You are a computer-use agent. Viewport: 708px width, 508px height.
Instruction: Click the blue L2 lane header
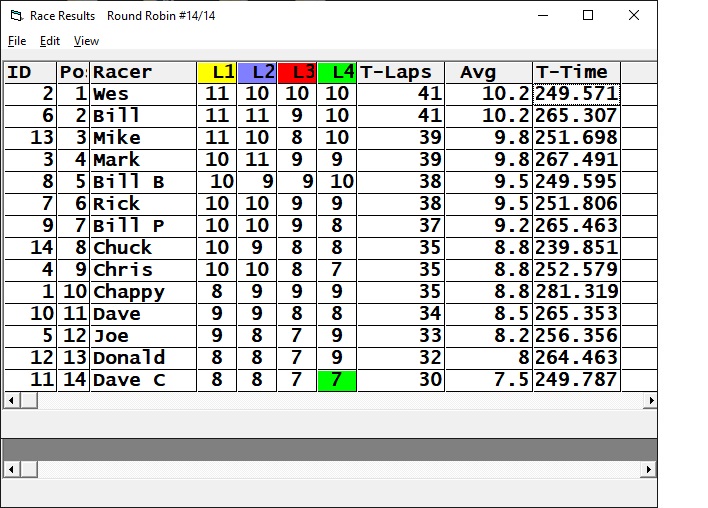tap(257, 72)
